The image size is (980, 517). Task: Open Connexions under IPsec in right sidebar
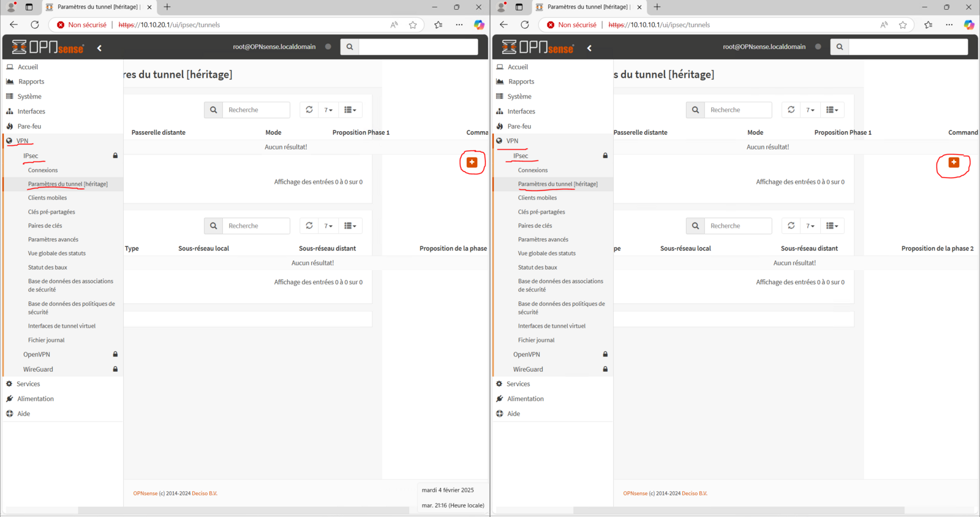[533, 170]
